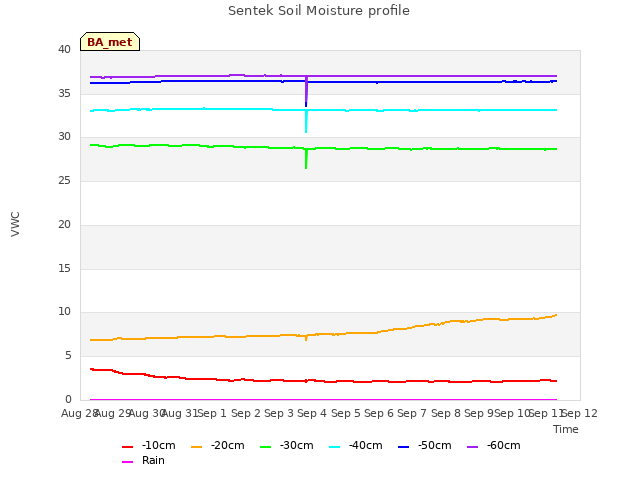
Task: Toggle the -10cm legend entry
Action: point(149,445)
